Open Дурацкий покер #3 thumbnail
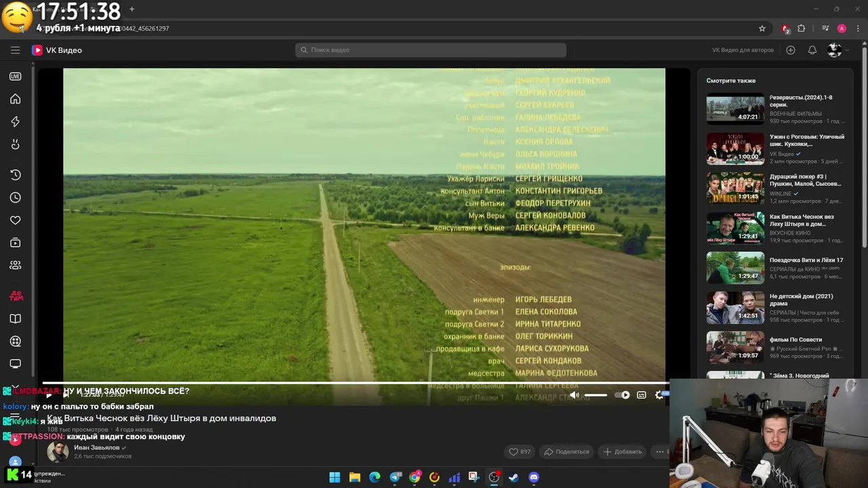Screen dimensions: 868x488 [735, 188]
